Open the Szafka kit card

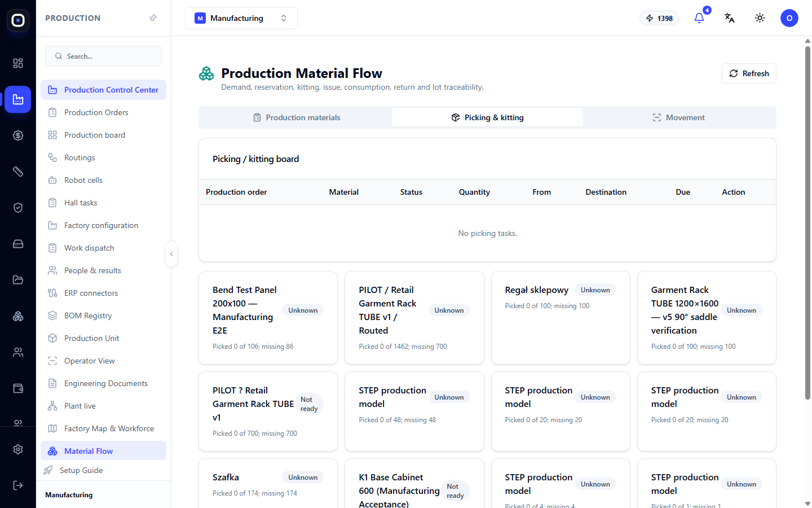click(x=268, y=483)
